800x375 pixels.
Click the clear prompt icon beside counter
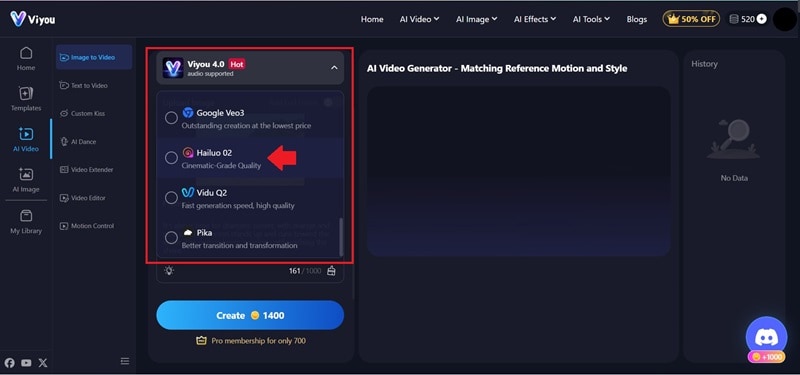tap(331, 270)
